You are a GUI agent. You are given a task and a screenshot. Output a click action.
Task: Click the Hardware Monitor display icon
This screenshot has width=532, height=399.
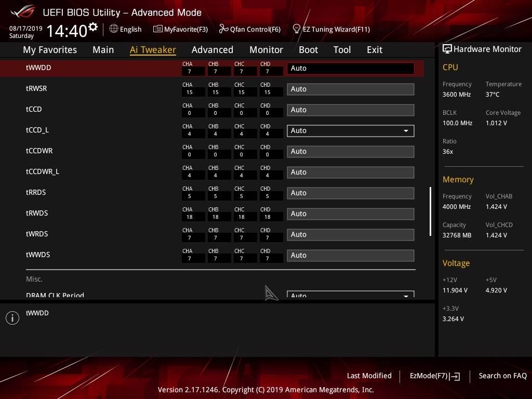[447, 49]
